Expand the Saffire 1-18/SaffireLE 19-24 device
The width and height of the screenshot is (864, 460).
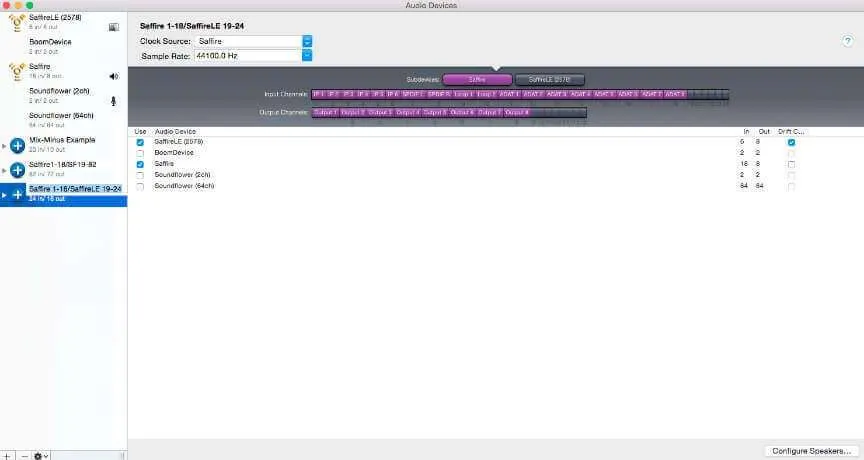point(4,195)
